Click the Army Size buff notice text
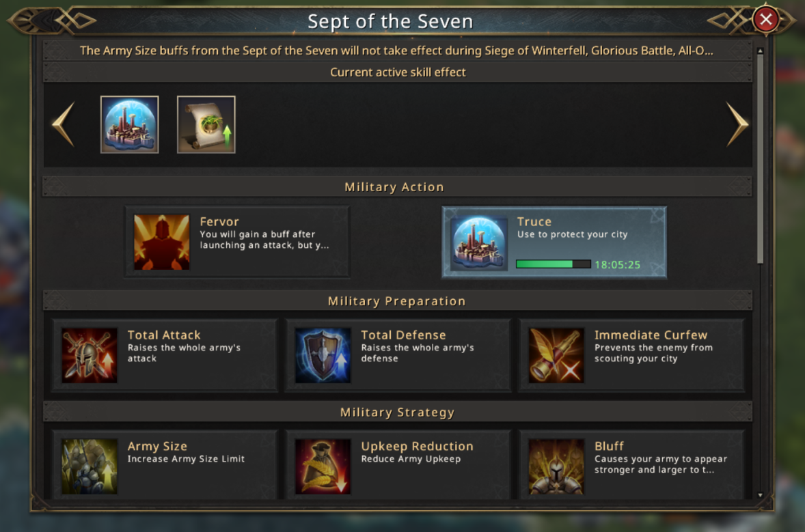The width and height of the screenshot is (805, 532). pos(396,51)
